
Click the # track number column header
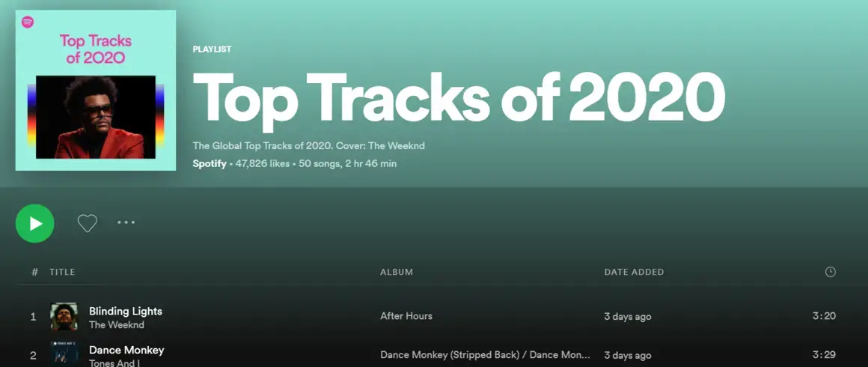(x=34, y=272)
